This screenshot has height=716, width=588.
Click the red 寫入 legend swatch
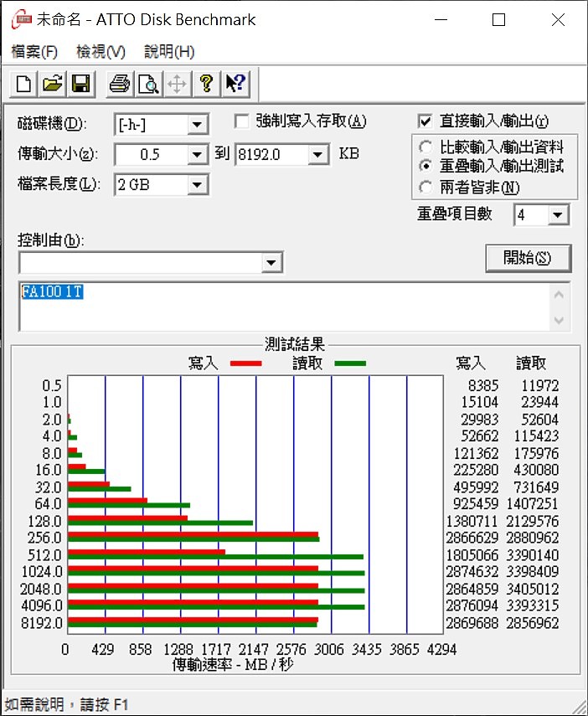click(245, 363)
